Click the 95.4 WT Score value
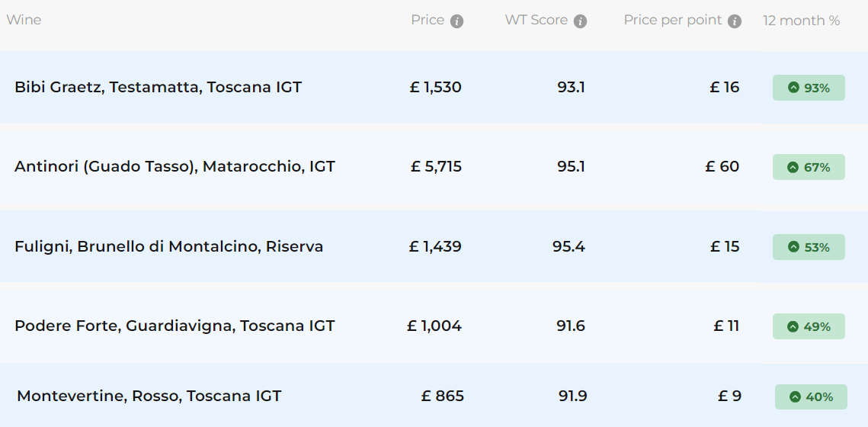Viewport: 868px width, 427px height. [569, 246]
